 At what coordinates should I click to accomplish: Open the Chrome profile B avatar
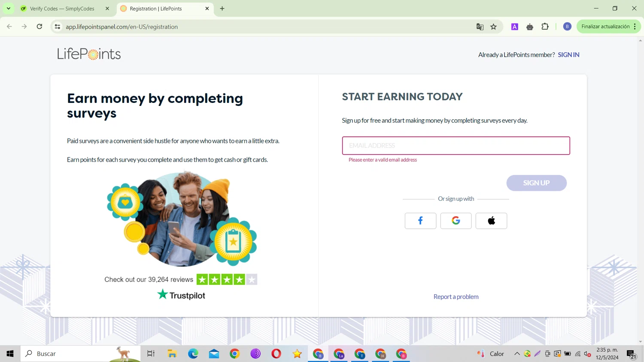click(567, 27)
